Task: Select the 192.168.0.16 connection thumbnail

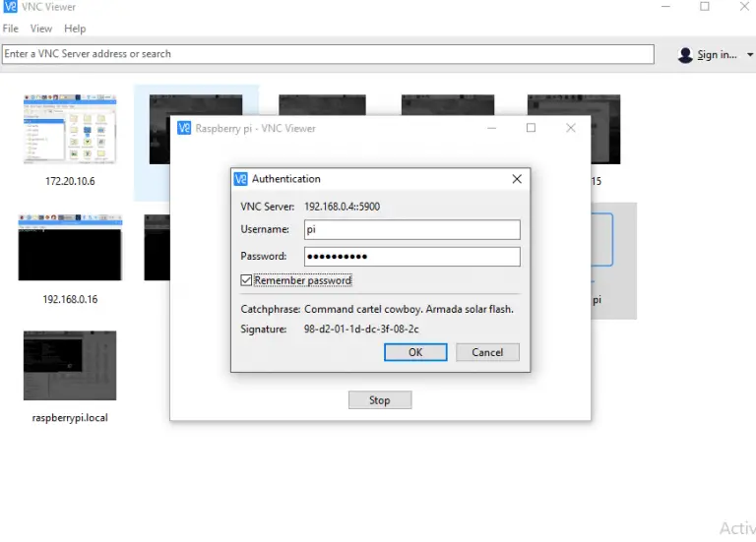Action: coord(70,248)
